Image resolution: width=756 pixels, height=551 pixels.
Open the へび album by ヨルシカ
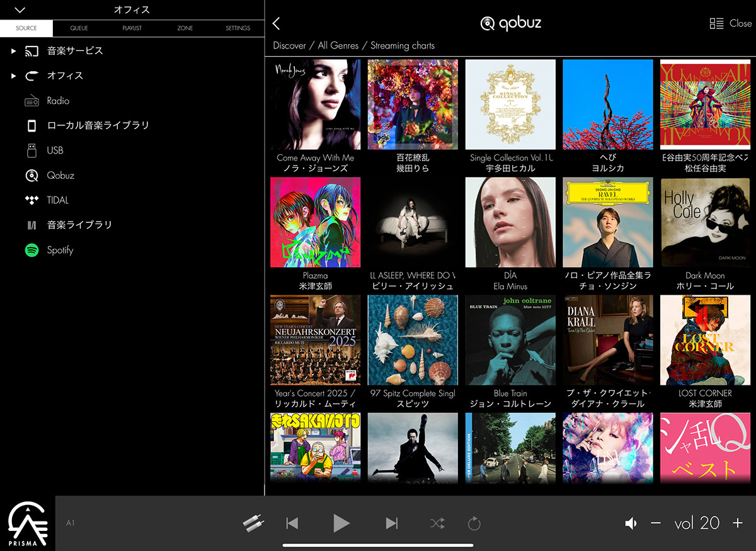point(608,105)
